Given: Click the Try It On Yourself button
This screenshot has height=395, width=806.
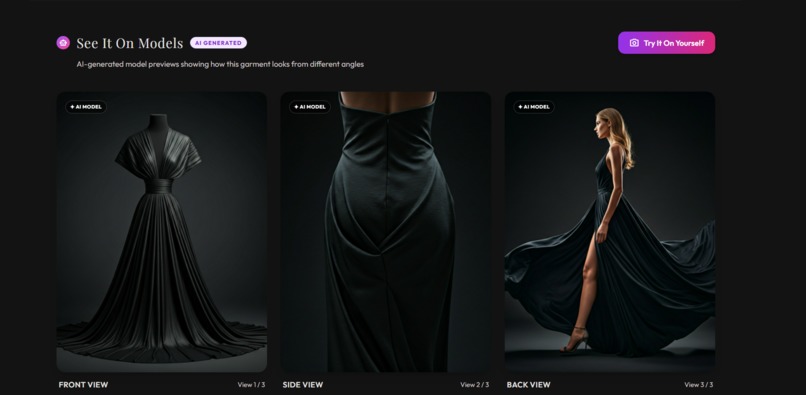Looking at the screenshot, I should 666,43.
